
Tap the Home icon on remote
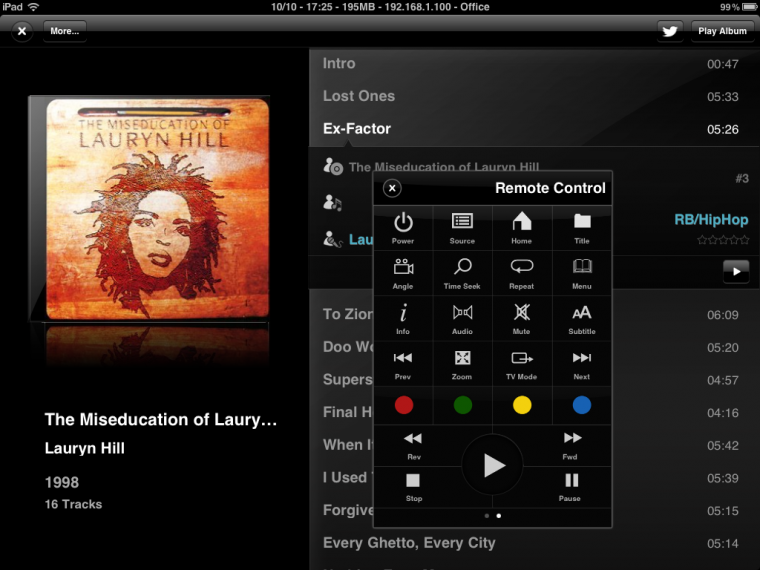point(522,227)
